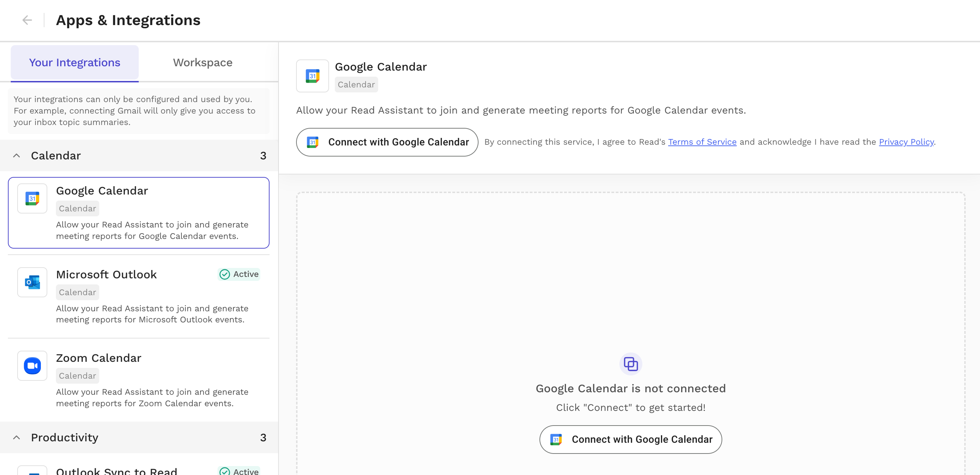
Task: Click the Apps & Integrations page title
Action: tap(128, 20)
